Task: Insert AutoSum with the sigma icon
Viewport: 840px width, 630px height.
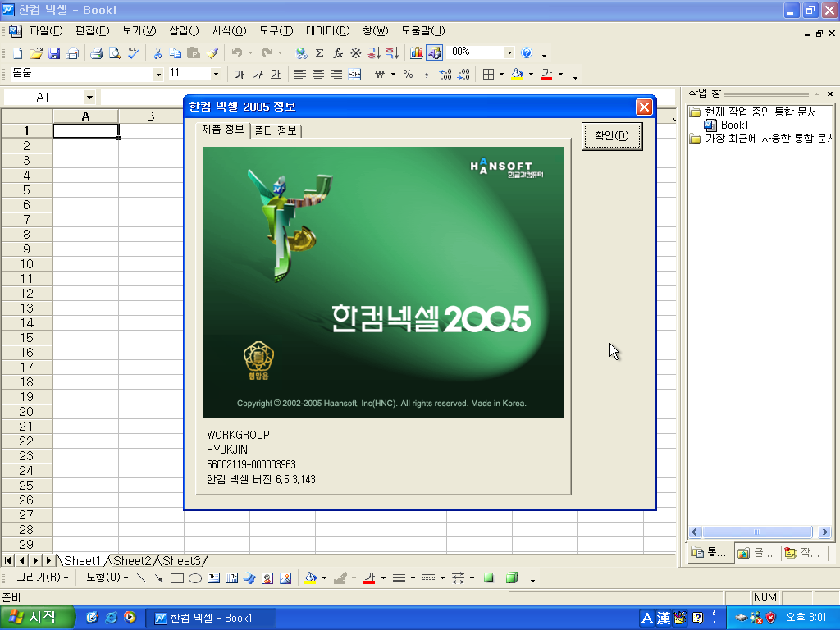Action: [x=319, y=53]
